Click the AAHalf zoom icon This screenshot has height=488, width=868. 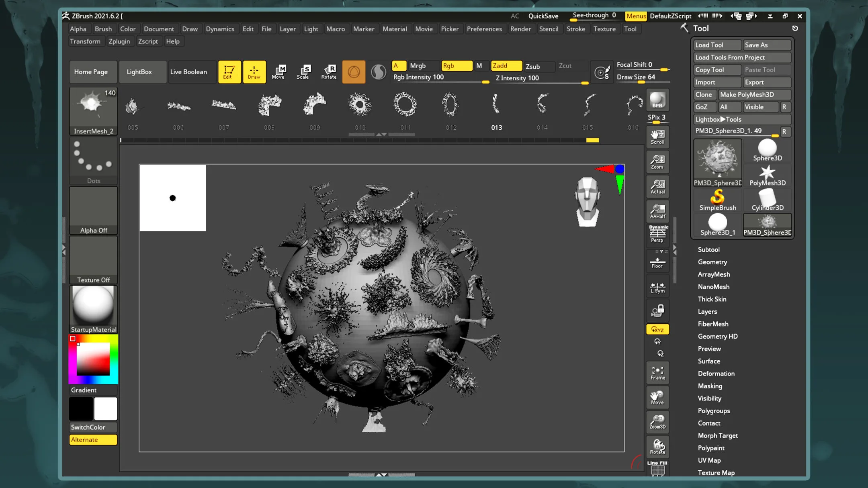[x=657, y=211]
